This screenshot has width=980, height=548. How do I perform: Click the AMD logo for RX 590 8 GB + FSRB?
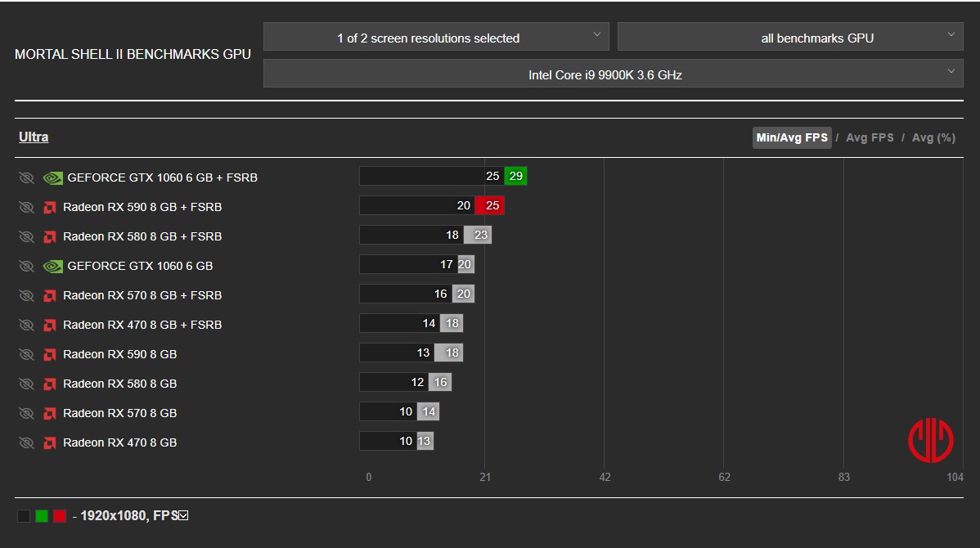point(49,208)
